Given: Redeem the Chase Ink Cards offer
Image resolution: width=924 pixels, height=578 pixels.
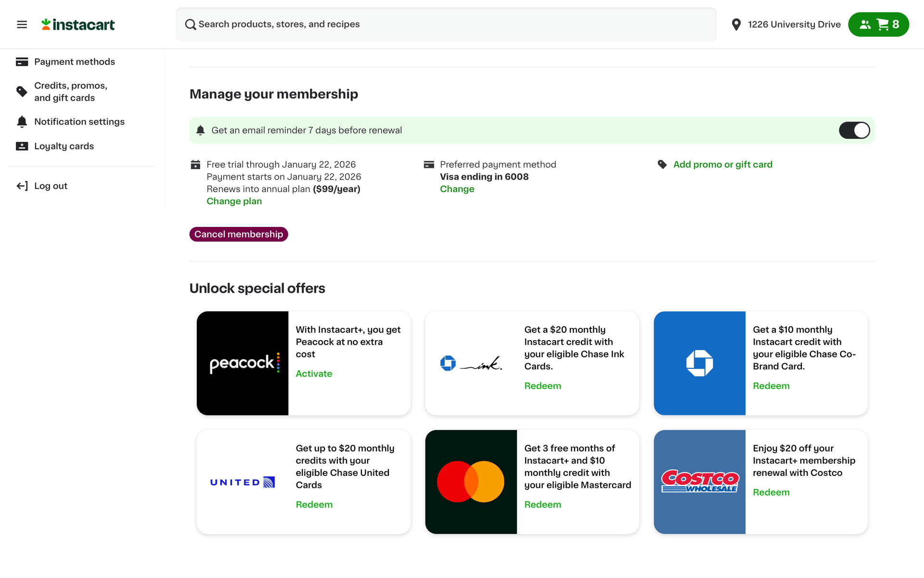Looking at the screenshot, I should (x=542, y=386).
